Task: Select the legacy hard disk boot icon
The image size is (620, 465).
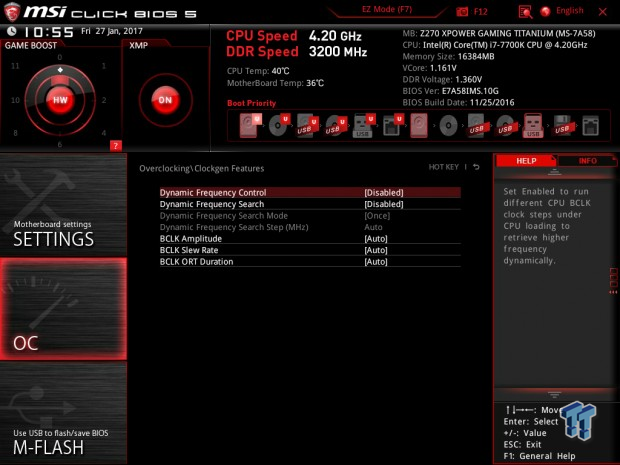Action: pos(419,126)
